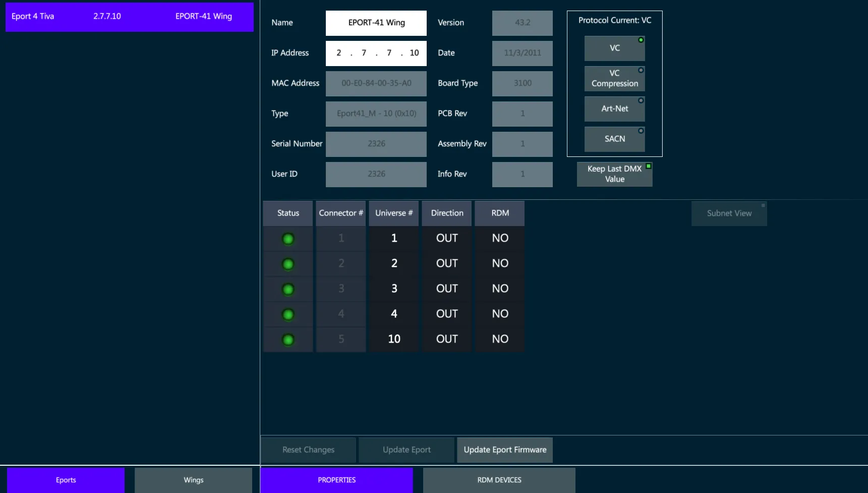The width and height of the screenshot is (868, 493).
Task: Edit the Name field EPORT-41 Wing
Action: click(x=376, y=23)
